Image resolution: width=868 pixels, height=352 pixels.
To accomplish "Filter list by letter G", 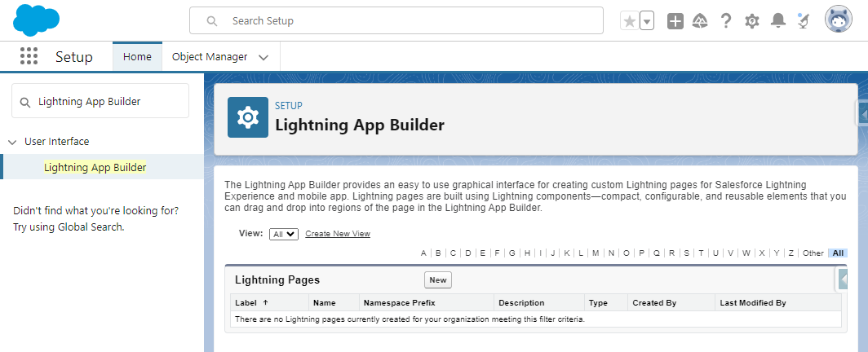I will (x=512, y=253).
